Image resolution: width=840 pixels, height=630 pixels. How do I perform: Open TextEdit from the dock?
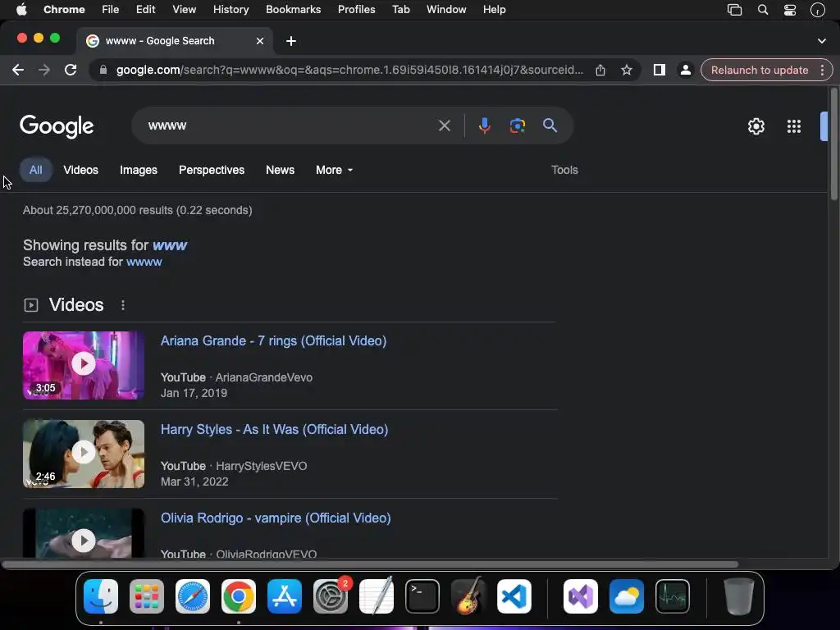pos(377,596)
